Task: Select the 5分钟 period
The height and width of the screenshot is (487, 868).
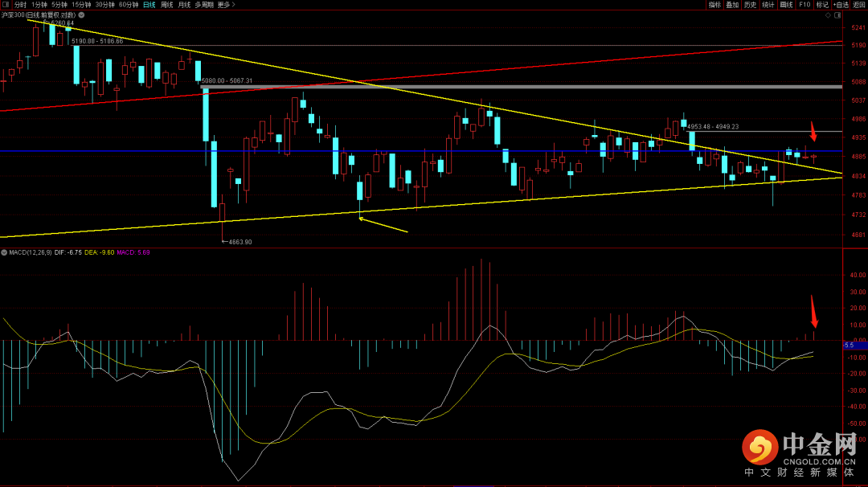Action: [59, 5]
